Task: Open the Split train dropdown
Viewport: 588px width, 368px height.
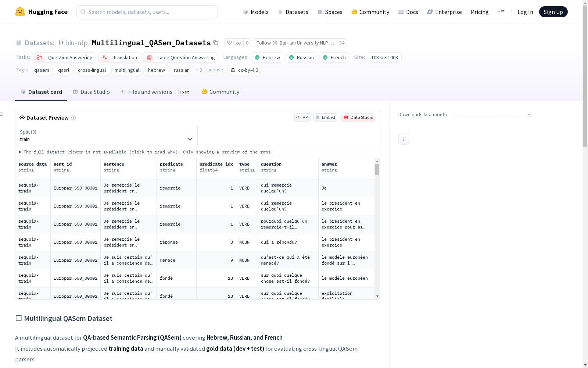Action: (106, 135)
